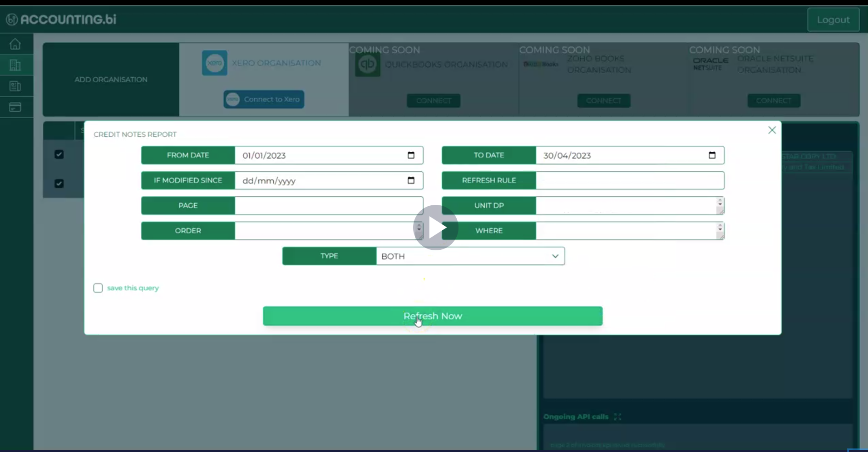Switch to the ADD ORGANISATION panel
The width and height of the screenshot is (868, 452).
point(111,79)
